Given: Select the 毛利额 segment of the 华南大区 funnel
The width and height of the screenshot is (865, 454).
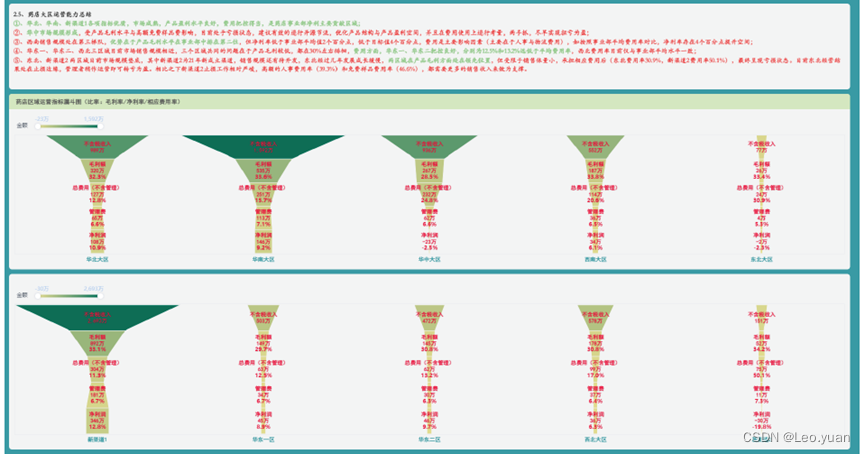Looking at the screenshot, I should click(x=263, y=170).
